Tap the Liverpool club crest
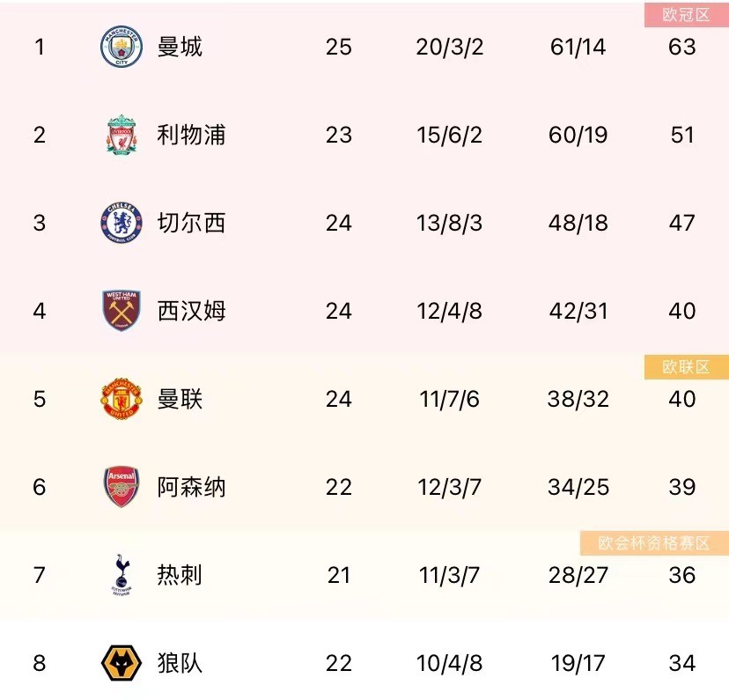 121,135
